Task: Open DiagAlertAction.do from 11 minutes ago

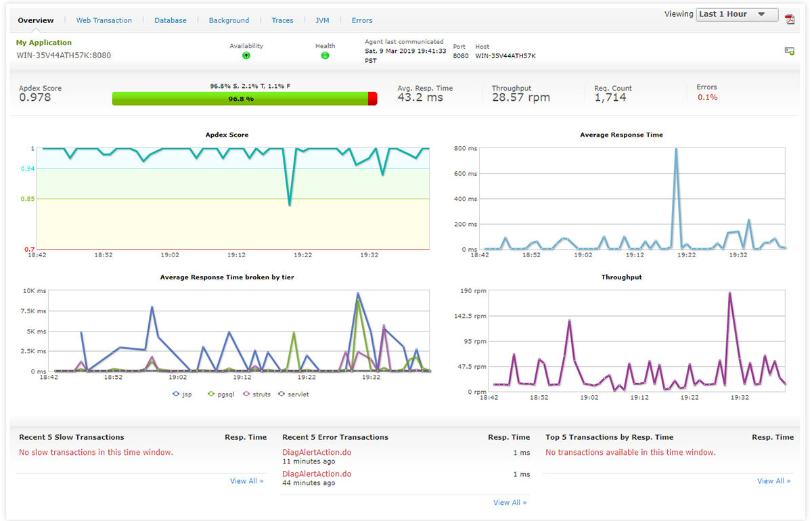Action: (x=317, y=452)
